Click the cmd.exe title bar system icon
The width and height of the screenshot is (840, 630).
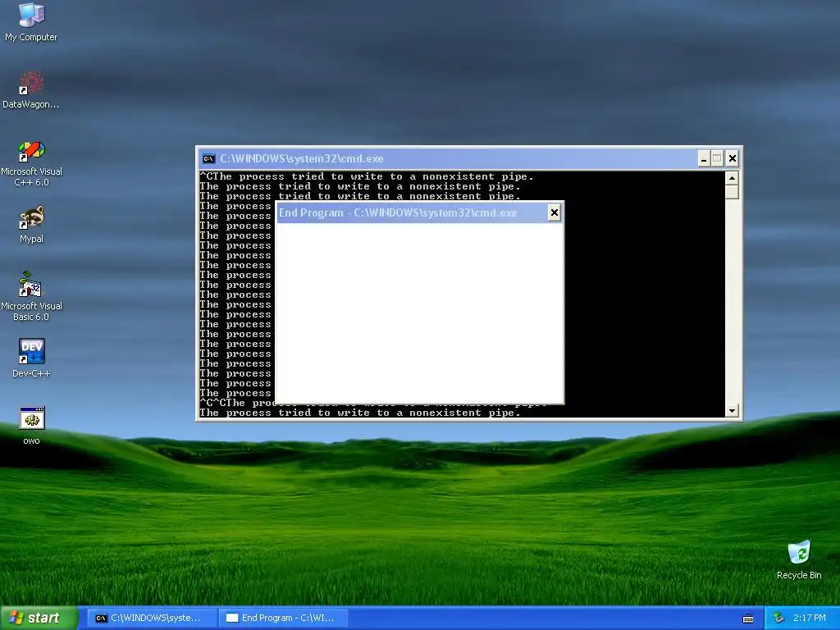208,158
